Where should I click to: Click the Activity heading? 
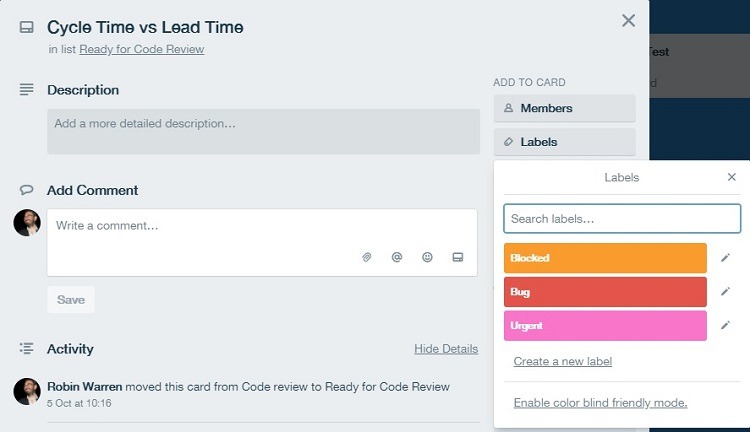coord(70,349)
